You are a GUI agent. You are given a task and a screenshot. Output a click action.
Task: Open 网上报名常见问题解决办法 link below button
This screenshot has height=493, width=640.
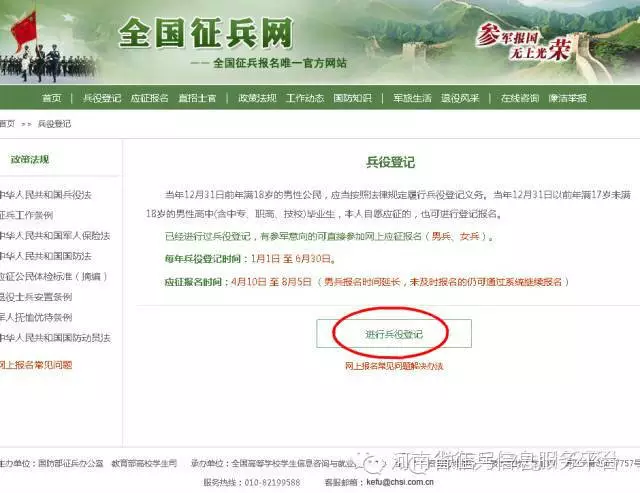pos(394,366)
